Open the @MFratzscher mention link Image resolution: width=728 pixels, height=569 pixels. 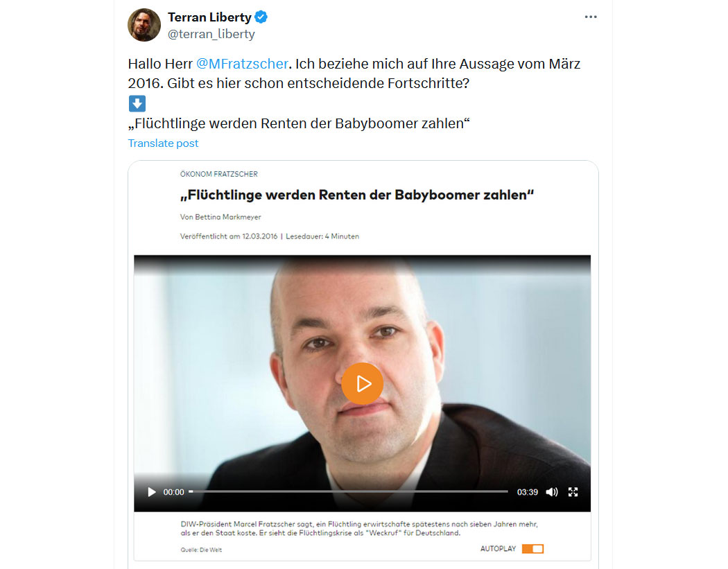[x=242, y=64]
